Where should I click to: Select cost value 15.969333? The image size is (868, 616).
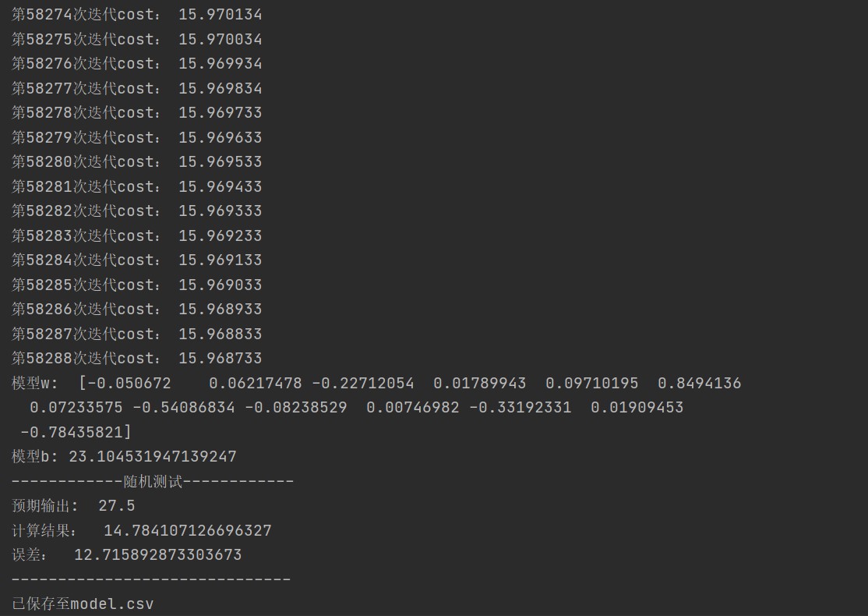click(x=221, y=211)
